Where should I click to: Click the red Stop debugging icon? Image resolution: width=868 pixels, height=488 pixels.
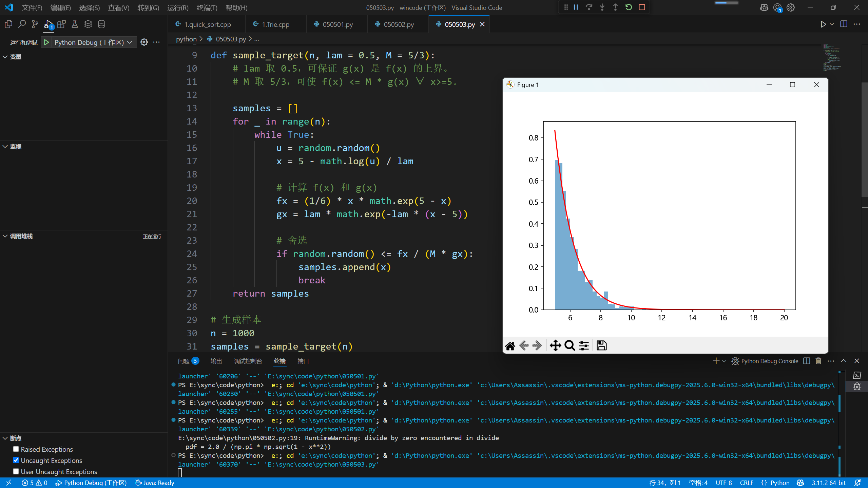642,7
